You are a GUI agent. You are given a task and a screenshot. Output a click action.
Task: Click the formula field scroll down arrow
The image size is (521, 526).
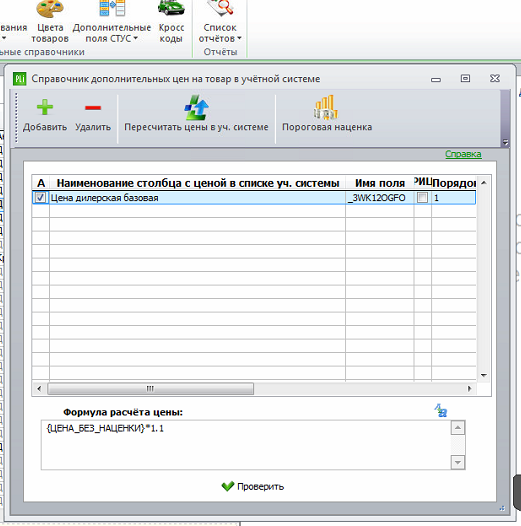[x=458, y=463]
